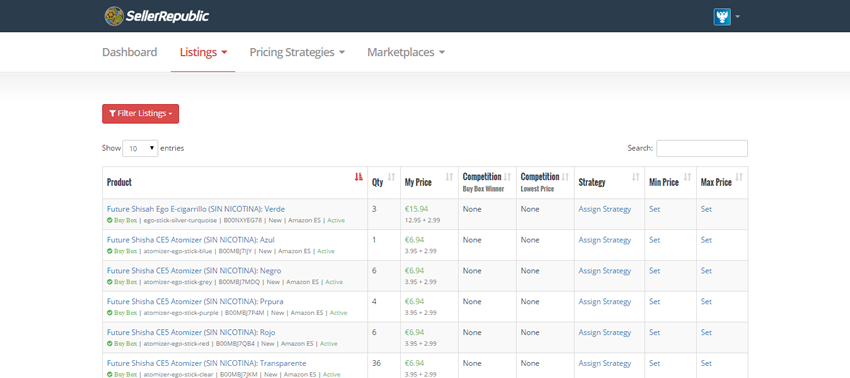850x378 pixels.
Task: Focus the Search input field
Action: 701,148
